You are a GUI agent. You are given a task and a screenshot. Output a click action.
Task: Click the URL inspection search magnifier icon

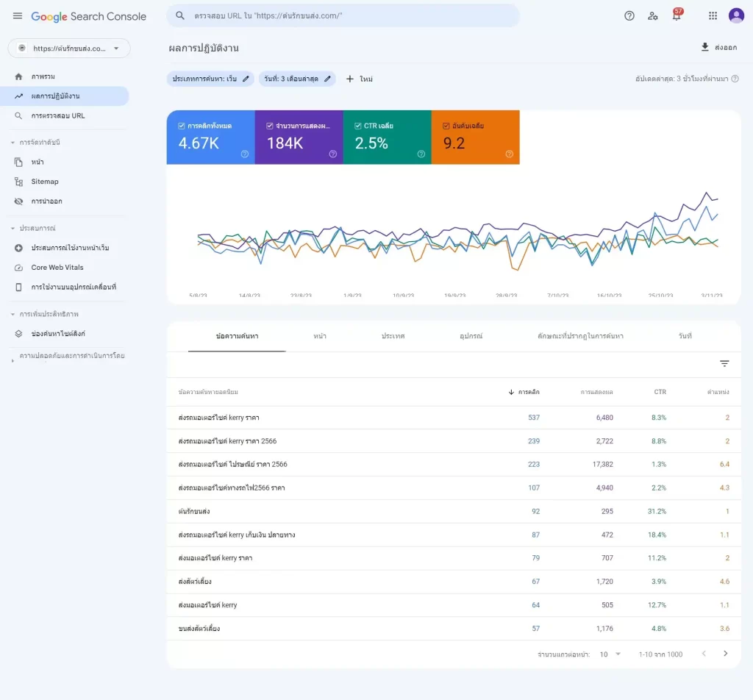[x=180, y=16]
